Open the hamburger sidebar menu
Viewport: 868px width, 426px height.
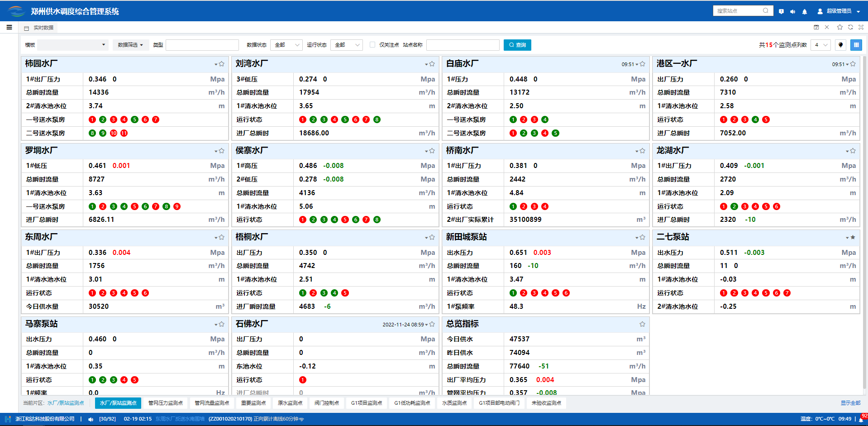9,27
